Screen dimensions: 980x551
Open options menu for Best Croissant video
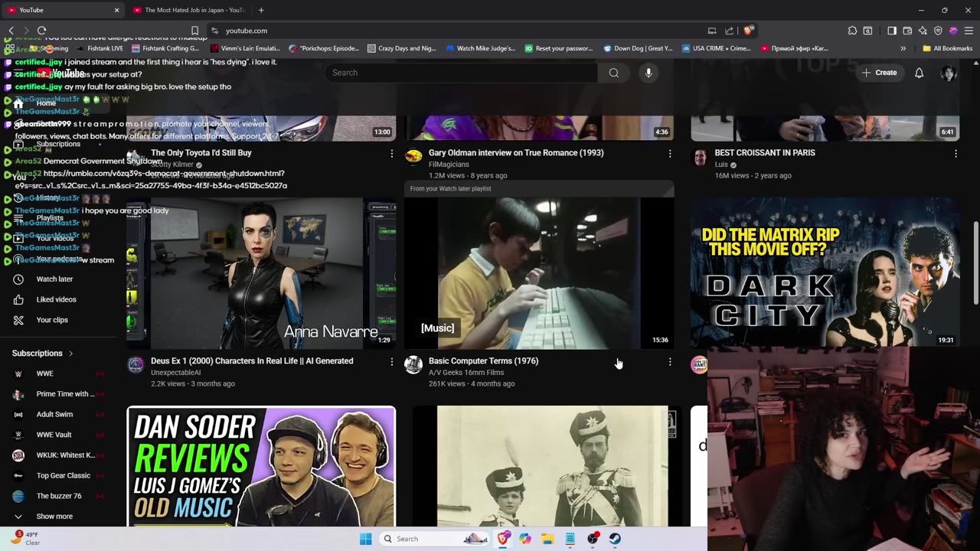click(955, 154)
